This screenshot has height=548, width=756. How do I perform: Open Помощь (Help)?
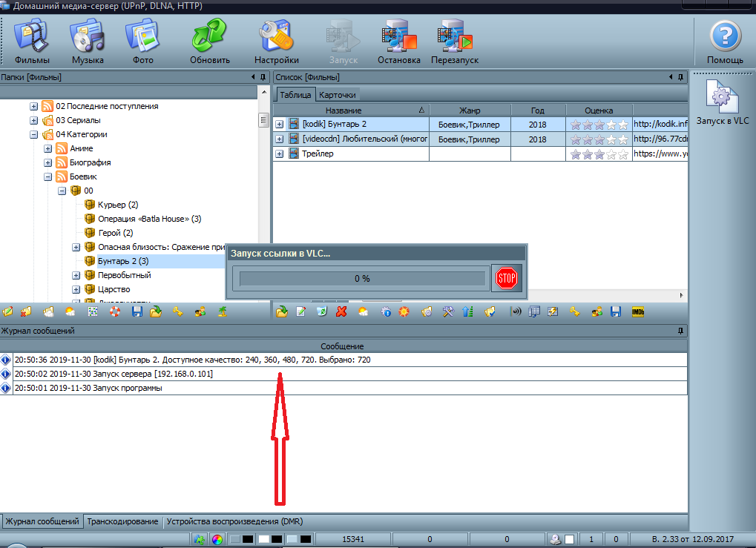pos(725,42)
